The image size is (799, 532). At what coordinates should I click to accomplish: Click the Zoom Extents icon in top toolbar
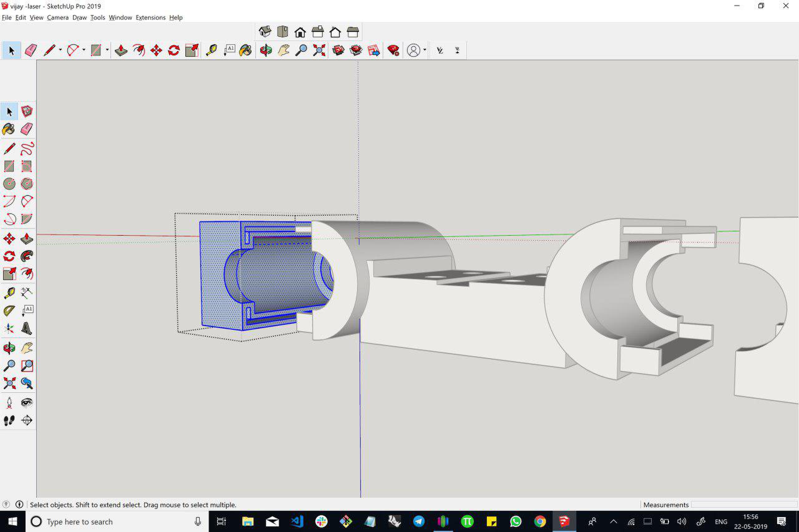pos(319,51)
